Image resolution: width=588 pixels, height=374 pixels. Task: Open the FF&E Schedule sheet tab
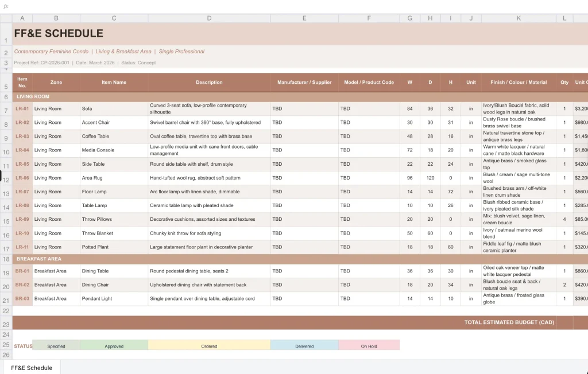[32, 368]
